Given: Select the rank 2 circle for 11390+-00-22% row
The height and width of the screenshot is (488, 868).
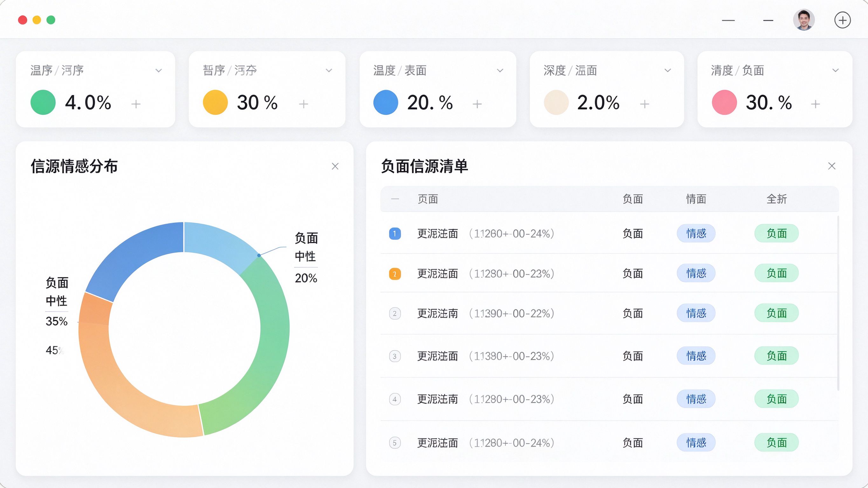Looking at the screenshot, I should coord(395,314).
